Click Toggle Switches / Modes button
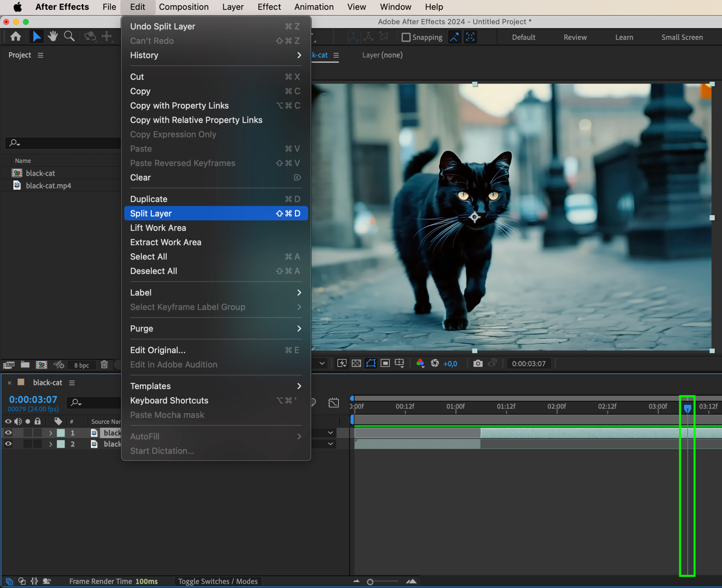 click(218, 581)
